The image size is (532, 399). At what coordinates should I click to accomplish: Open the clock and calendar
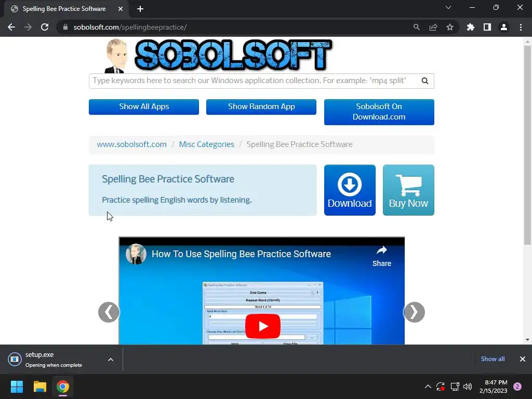[494, 387]
